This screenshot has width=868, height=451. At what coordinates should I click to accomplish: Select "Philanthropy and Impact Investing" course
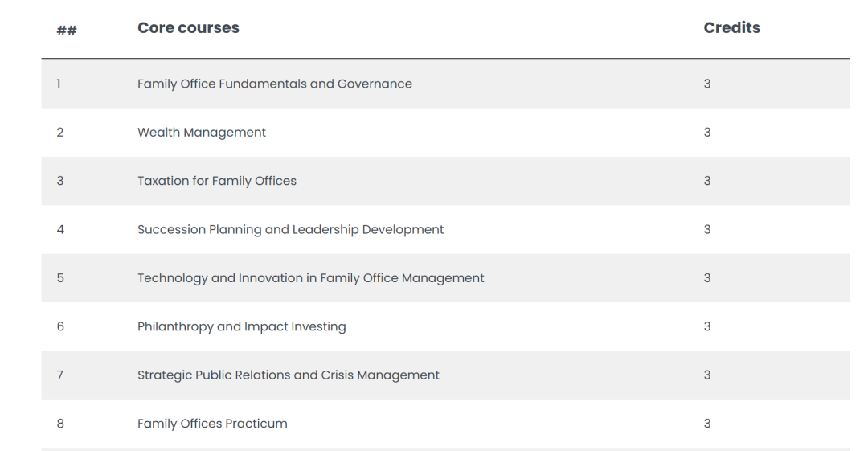point(241,327)
